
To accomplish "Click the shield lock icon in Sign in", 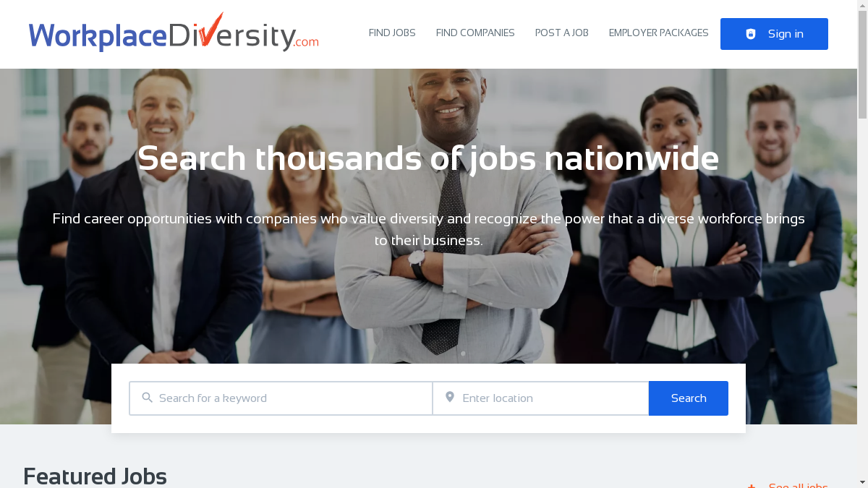I will click(x=751, y=34).
